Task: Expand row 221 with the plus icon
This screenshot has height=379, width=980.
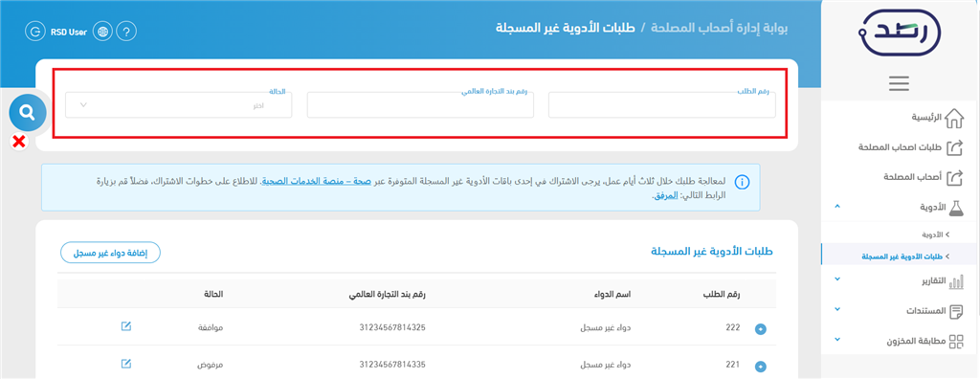Action: (761, 367)
